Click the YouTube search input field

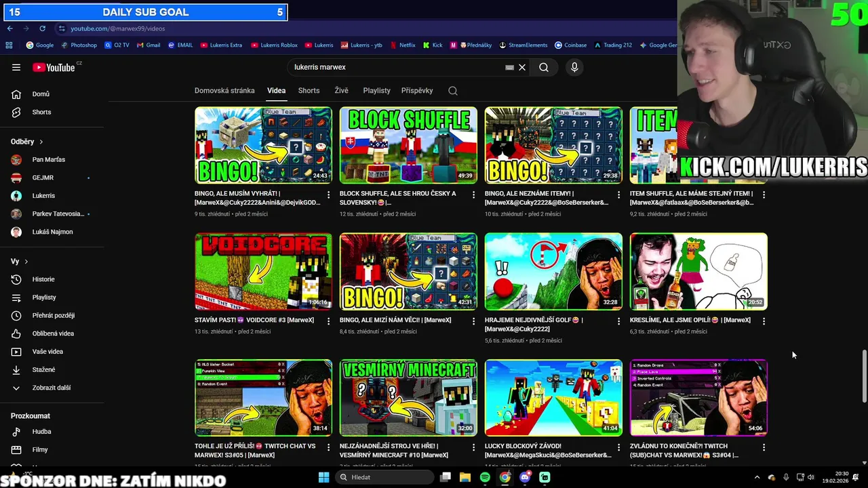pos(397,67)
